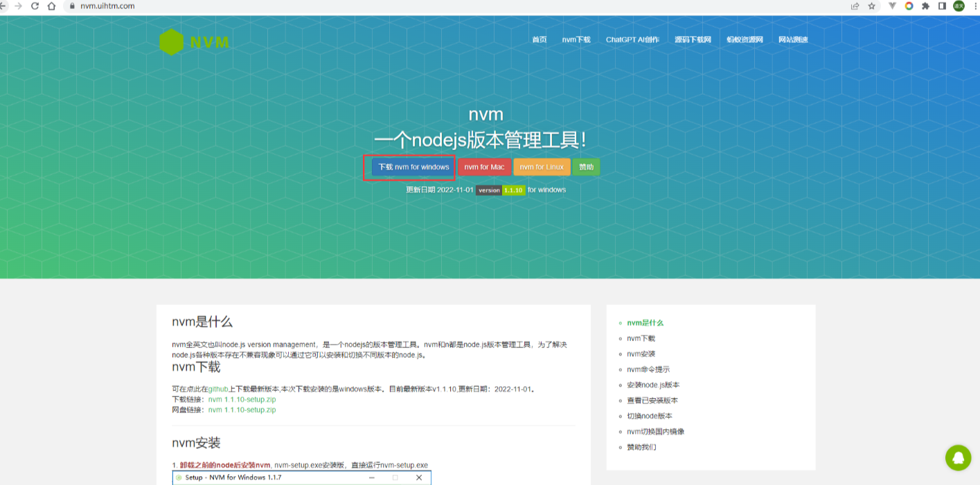Click the nvm是什么 article heading
Image resolution: width=980 pixels, height=485 pixels.
202,322
